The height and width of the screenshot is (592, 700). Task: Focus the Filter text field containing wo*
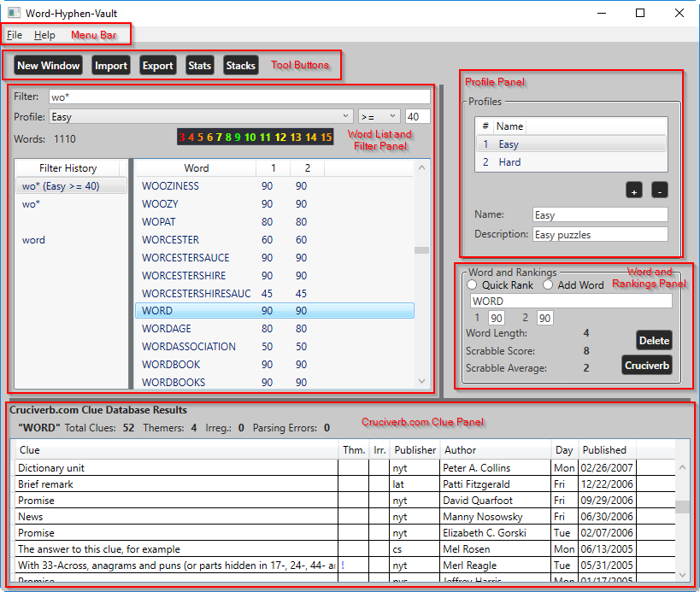click(x=239, y=97)
